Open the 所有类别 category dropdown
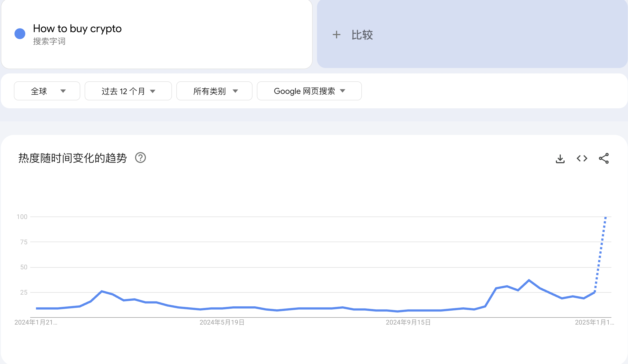 point(214,91)
